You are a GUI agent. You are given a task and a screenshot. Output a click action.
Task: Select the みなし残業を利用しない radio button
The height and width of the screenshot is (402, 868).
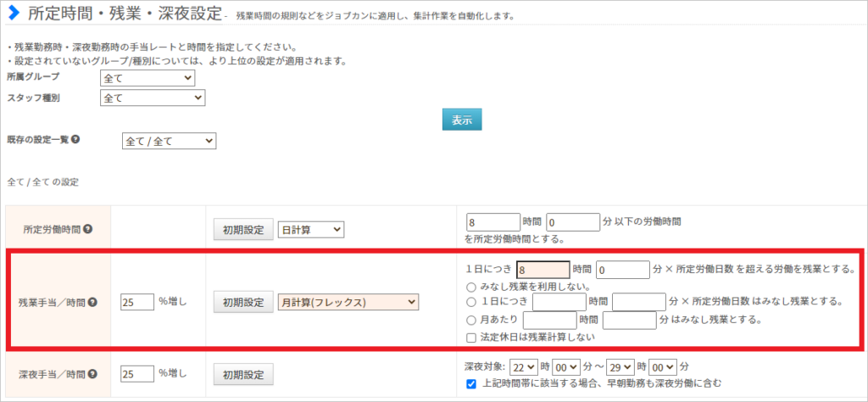pyautogui.click(x=470, y=286)
